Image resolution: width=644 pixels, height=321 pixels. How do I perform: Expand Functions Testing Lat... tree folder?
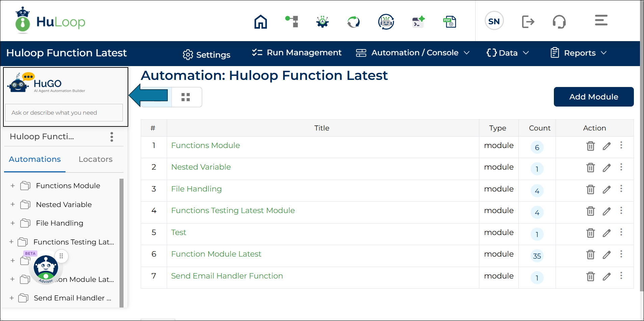[11, 242]
